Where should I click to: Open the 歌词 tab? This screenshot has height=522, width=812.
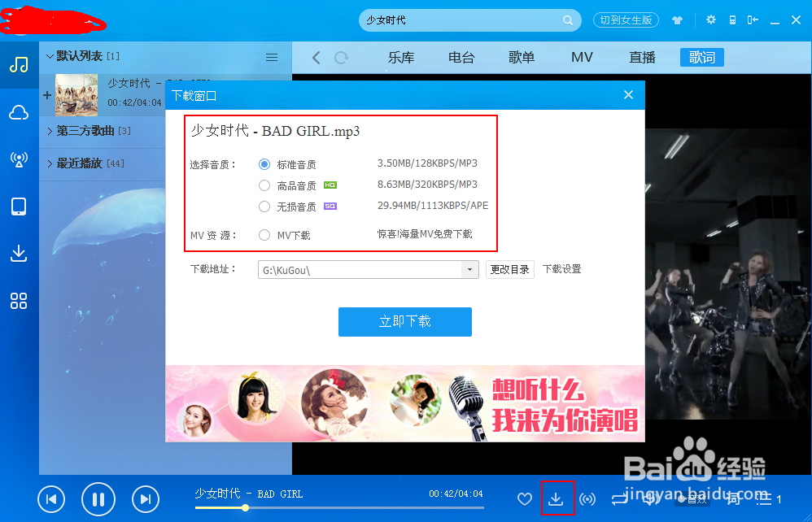[701, 58]
